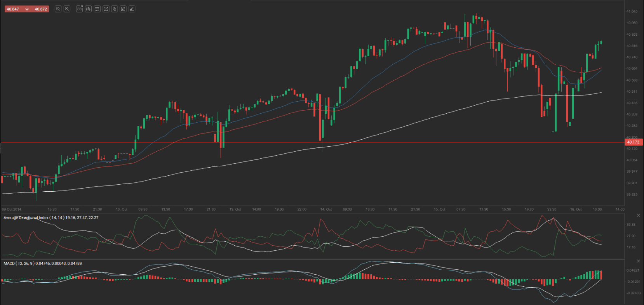The image size is (644, 305).
Task: Open the 30-minute timeframe selector
Action: (x=80, y=9)
